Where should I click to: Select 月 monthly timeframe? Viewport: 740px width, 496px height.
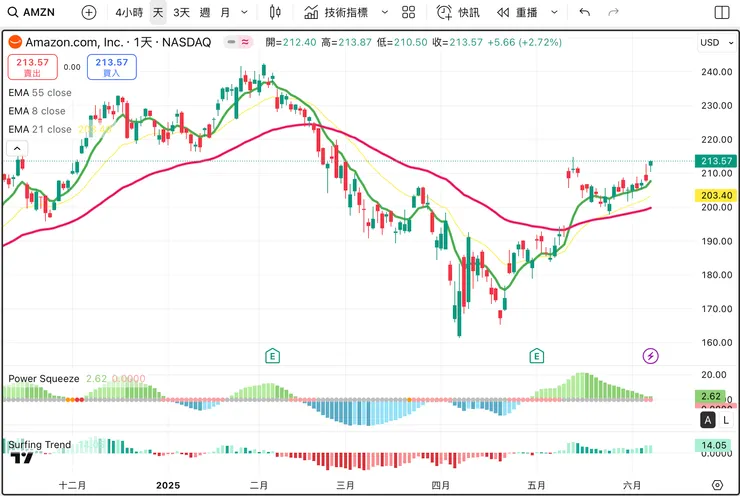tap(225, 12)
